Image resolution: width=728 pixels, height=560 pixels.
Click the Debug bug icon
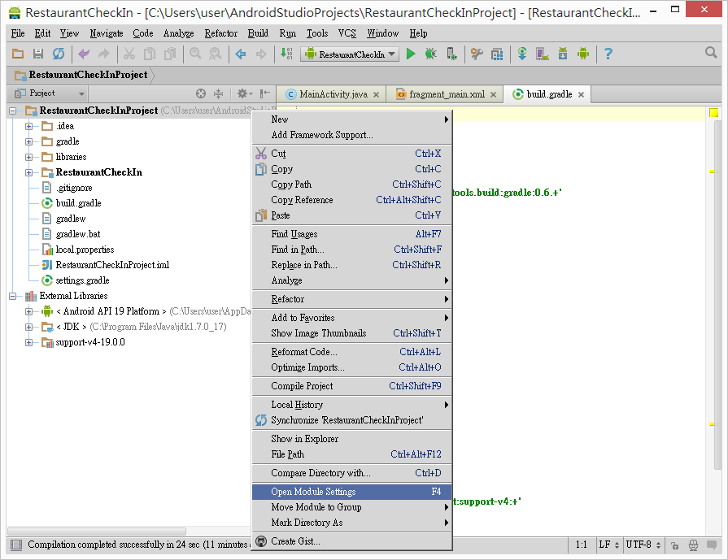click(x=430, y=54)
